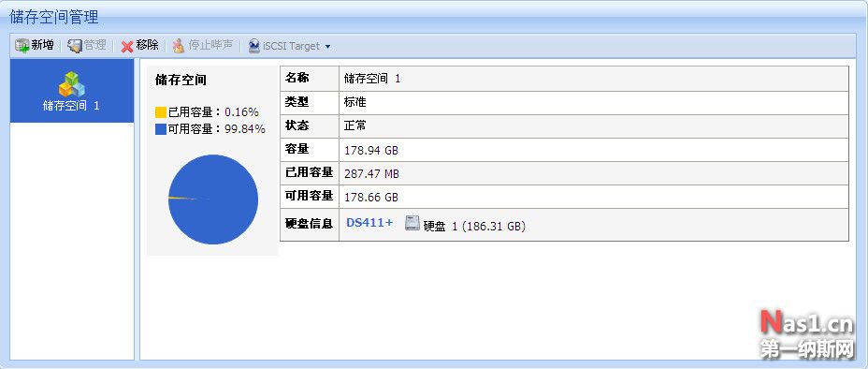
Task: Click the 硬盘信息 row label
Action: click(x=309, y=223)
